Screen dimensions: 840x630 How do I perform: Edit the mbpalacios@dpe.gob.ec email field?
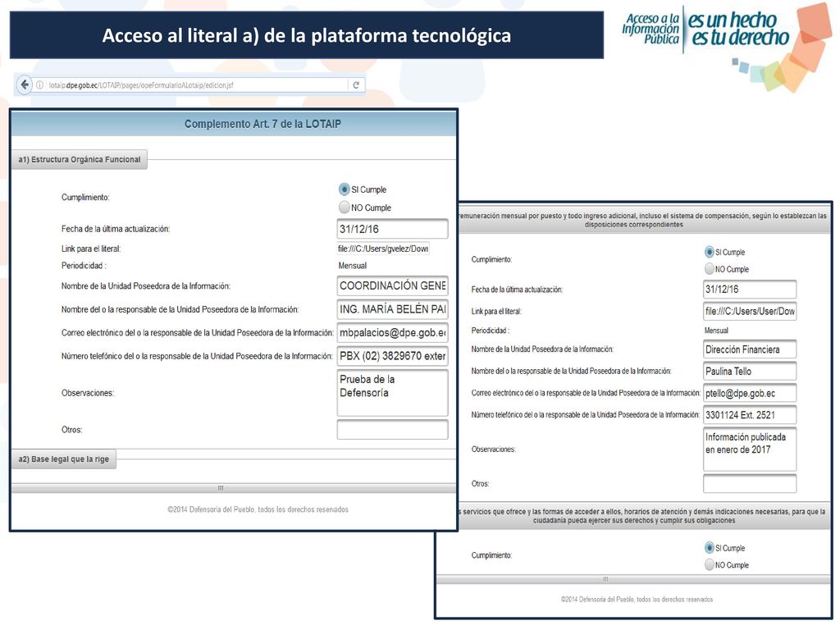point(393,333)
